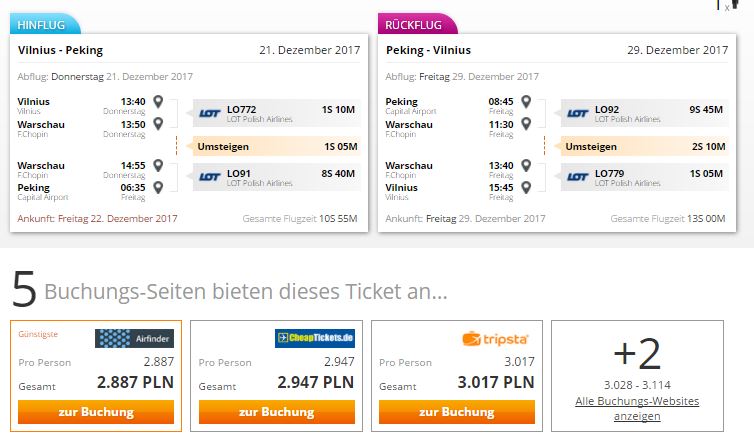Click zur Buchung for the tripsta offer
The image size is (754, 439).
coord(457,412)
